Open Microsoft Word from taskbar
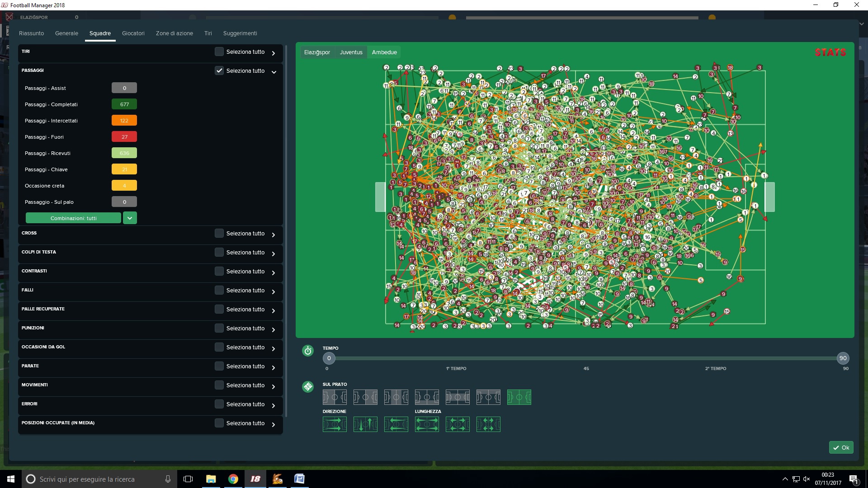The width and height of the screenshot is (868, 488). click(299, 479)
